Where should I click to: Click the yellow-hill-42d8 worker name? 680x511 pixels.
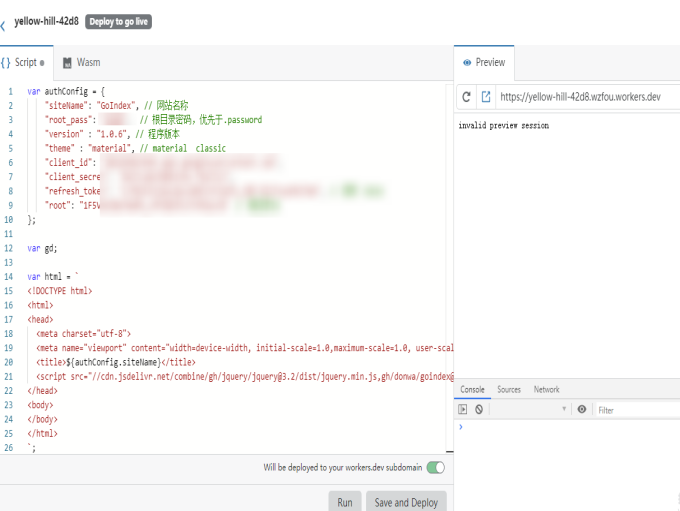coord(46,21)
